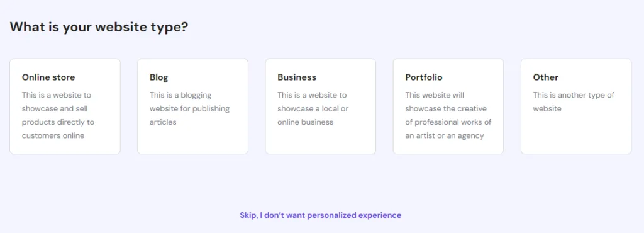Select the Online store website type card
Screen dimensions: 644x233
coord(65,106)
